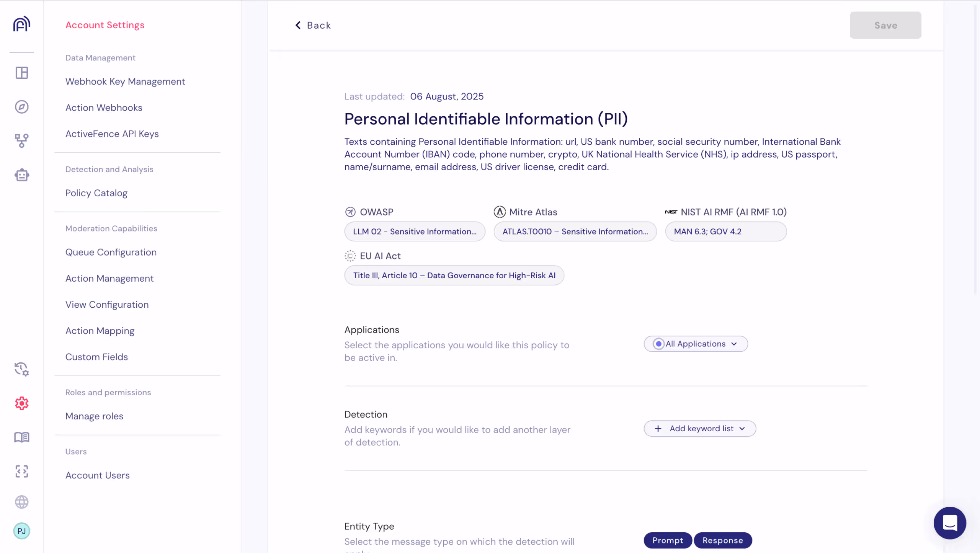Click the documentation book icon
Viewport: 980px width, 553px height.
click(21, 437)
